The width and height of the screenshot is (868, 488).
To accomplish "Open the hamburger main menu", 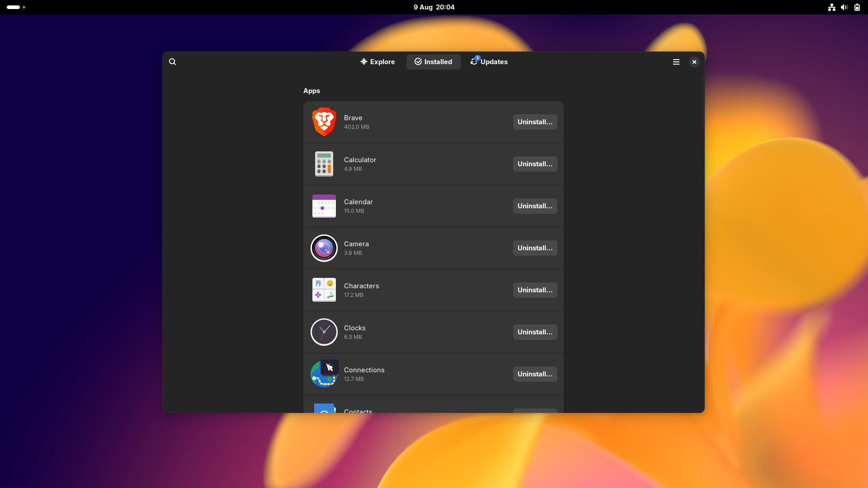I will pos(676,62).
